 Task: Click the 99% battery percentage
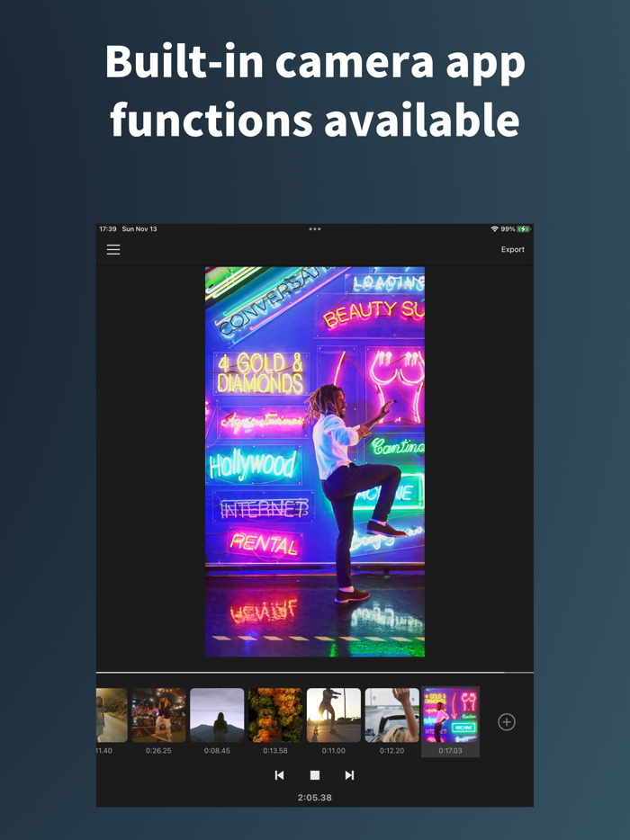pyautogui.click(x=508, y=229)
